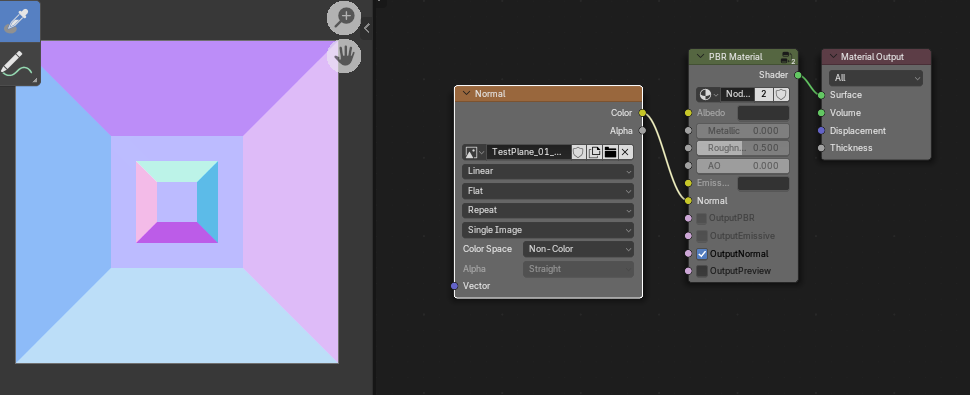This screenshot has width=970, height=395.
Task: Enable the OutputEmissive checkbox
Action: 702,236
